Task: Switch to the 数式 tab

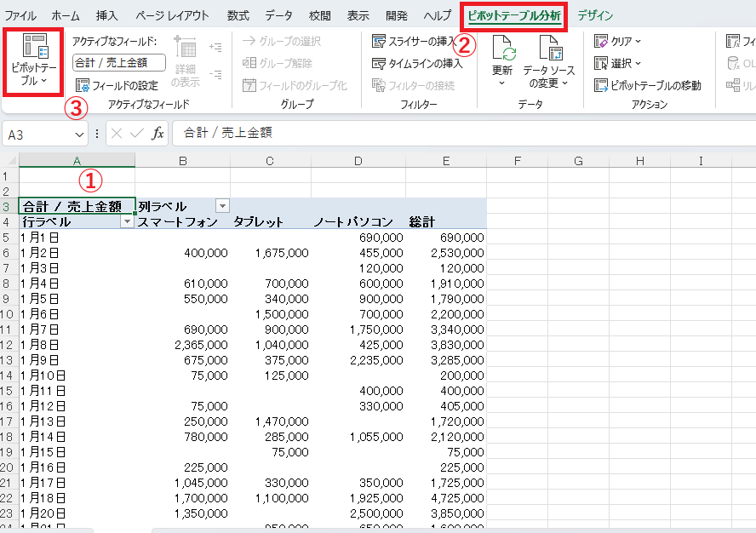Action: (x=238, y=16)
